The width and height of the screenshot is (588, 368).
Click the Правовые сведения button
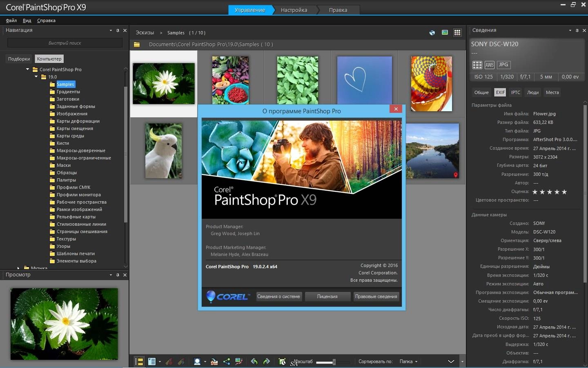pos(376,296)
